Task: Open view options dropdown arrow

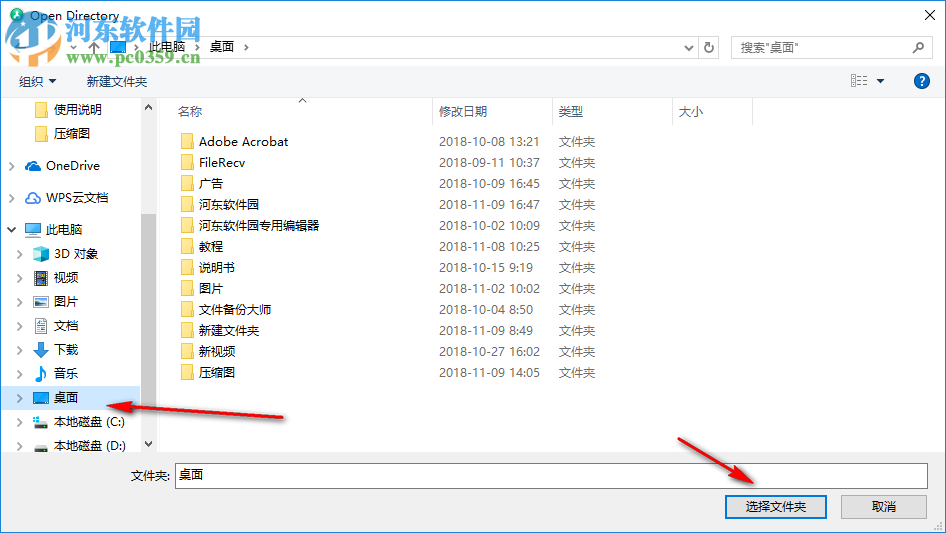Action: pos(880,81)
